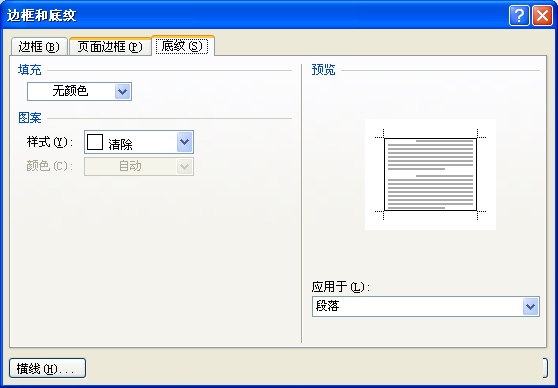Click the 图案 section heading

(x=30, y=118)
